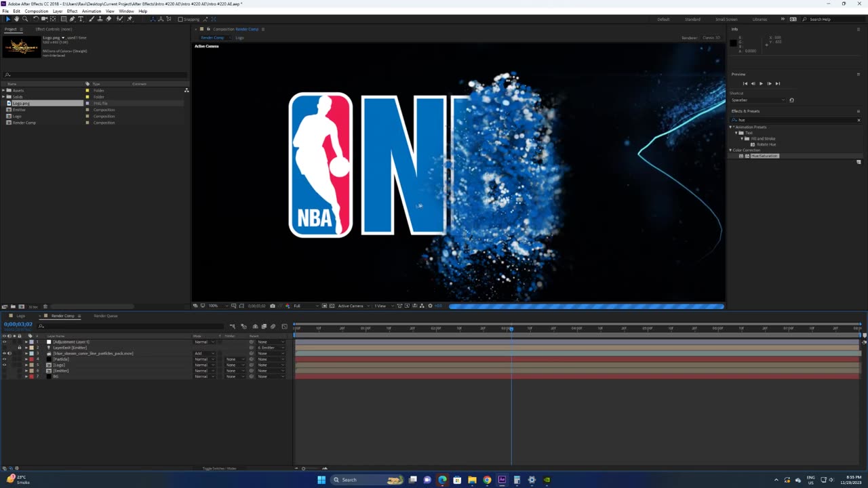
Task: Switch to the Effect Controls tab
Action: click(54, 29)
